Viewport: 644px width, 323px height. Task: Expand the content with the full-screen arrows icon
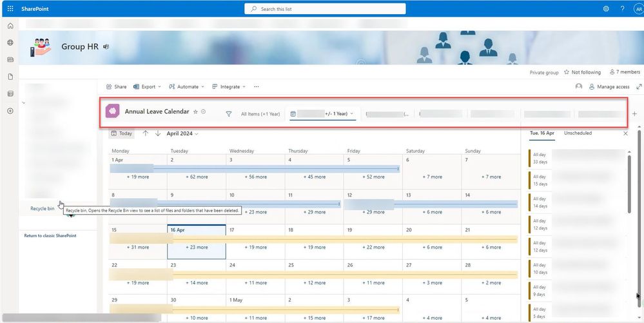point(639,86)
